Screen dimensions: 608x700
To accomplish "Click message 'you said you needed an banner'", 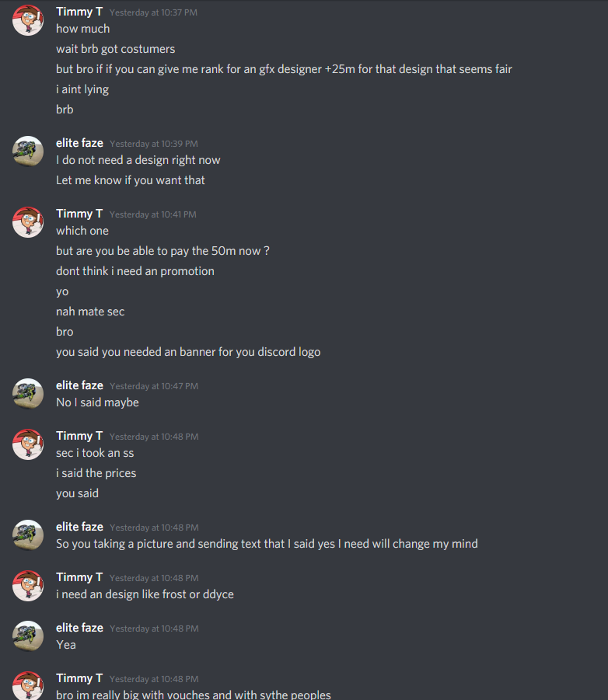I will 188,352.
